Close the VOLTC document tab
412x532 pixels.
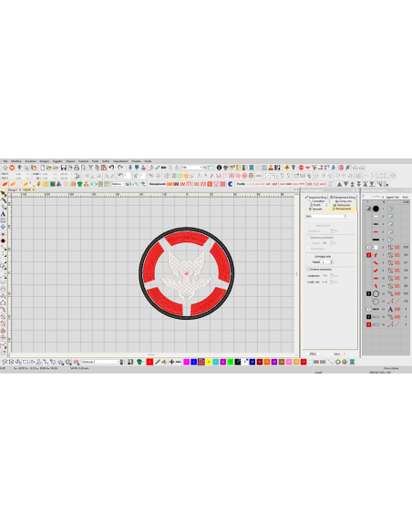[33, 190]
